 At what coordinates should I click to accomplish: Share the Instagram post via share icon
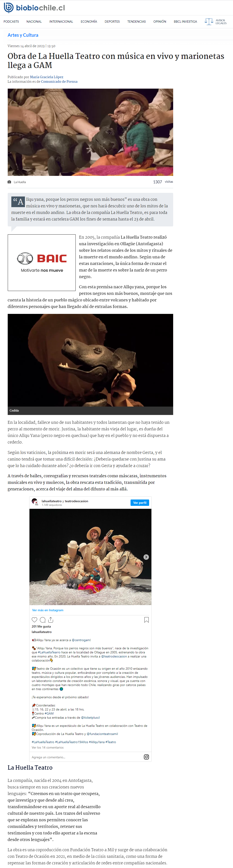pyautogui.click(x=51, y=620)
